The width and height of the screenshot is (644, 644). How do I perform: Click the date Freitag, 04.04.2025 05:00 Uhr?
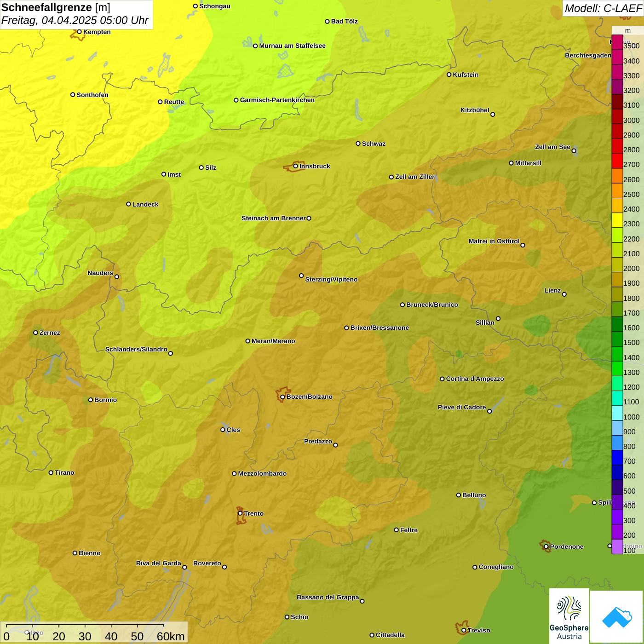click(x=75, y=21)
